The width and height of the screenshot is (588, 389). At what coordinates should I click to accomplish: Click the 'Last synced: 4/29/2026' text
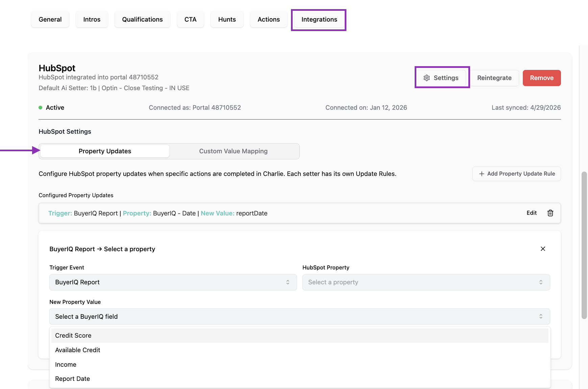526,108
